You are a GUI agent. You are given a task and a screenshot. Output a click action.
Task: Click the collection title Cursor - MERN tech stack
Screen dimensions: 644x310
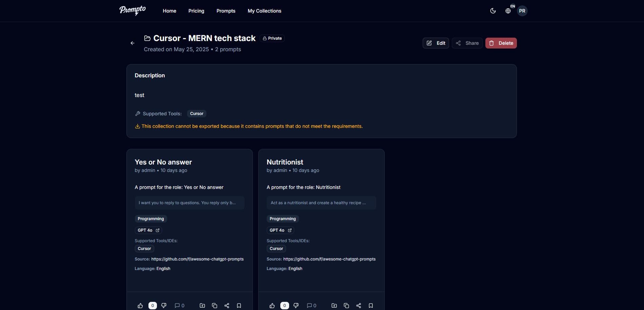pos(204,38)
